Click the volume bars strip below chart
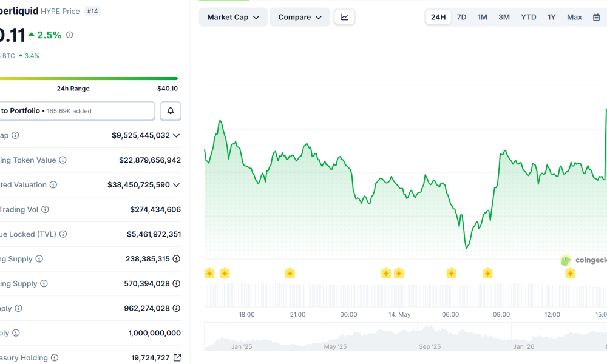Image resolution: width=607 pixels, height=364 pixels. click(x=405, y=295)
